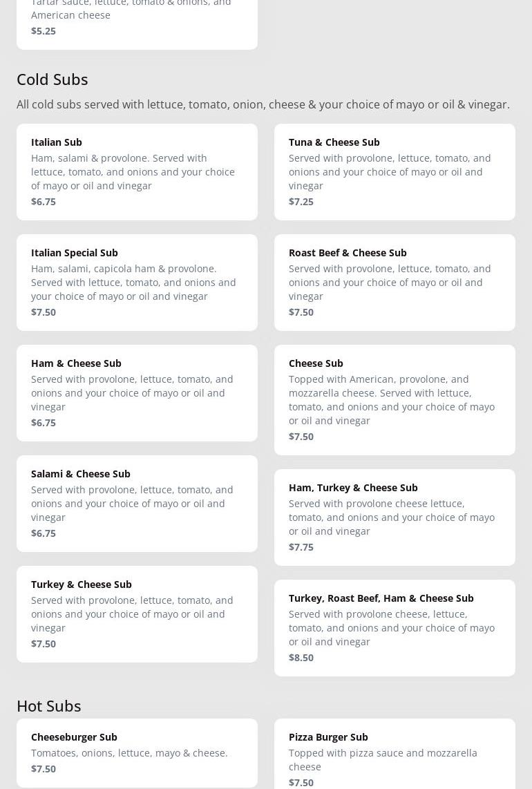
Task: Click the partially visible tartar sauce item card
Action: (x=137, y=21)
